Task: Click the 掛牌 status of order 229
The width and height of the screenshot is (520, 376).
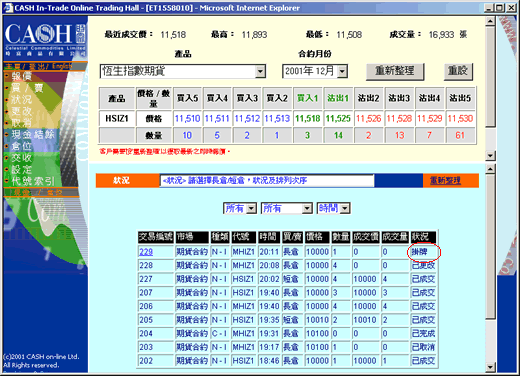Action: click(419, 252)
